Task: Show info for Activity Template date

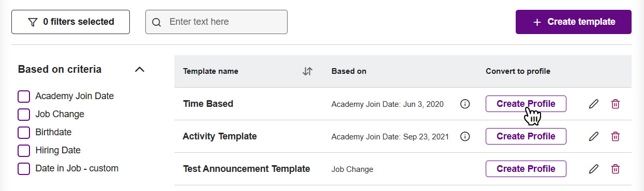Action: pyautogui.click(x=465, y=136)
